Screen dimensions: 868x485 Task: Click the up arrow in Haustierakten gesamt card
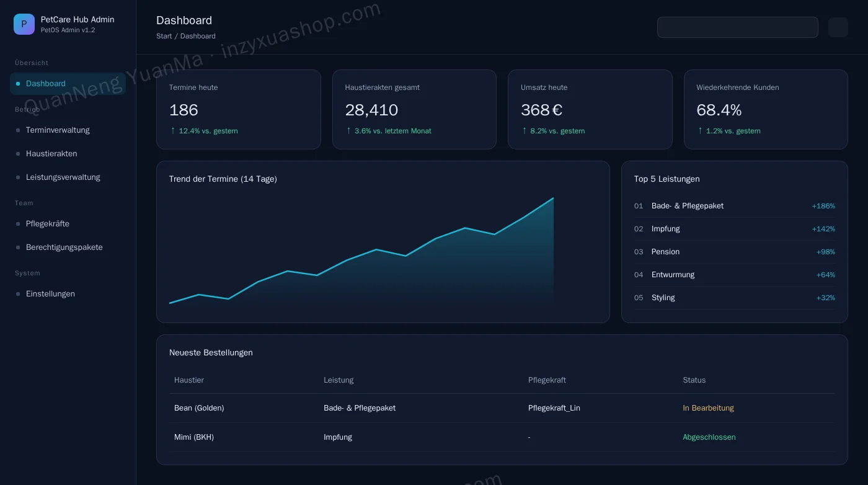pyautogui.click(x=348, y=131)
